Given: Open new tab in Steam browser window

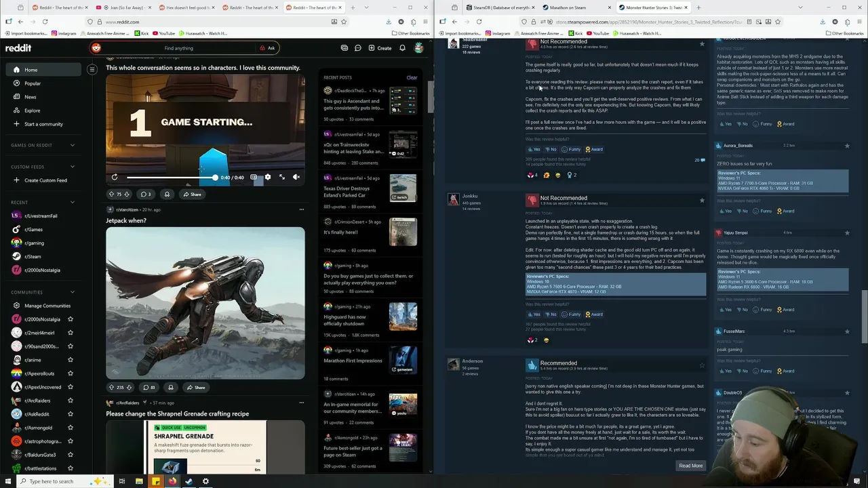Looking at the screenshot, I should click(x=698, y=7).
